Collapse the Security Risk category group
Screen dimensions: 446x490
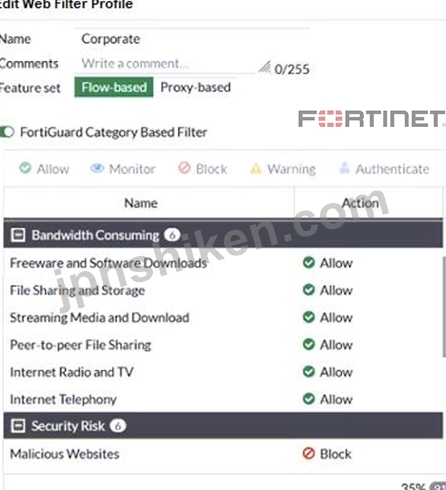[18, 426]
